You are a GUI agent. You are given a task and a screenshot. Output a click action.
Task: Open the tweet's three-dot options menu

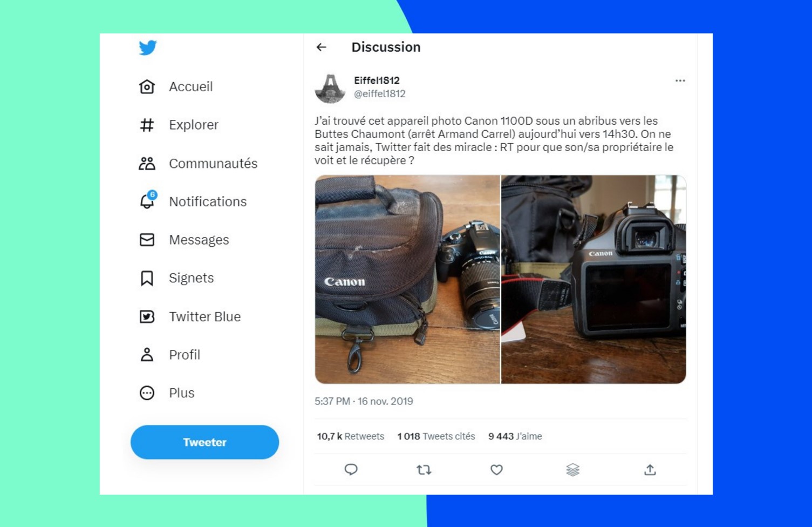click(x=680, y=80)
